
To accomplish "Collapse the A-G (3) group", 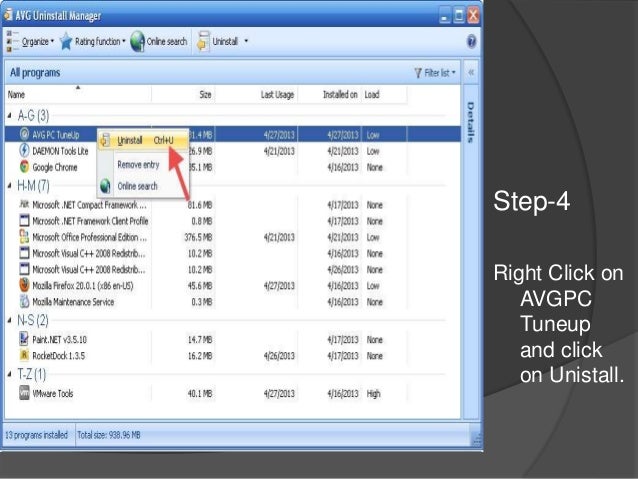I will coord(10,116).
